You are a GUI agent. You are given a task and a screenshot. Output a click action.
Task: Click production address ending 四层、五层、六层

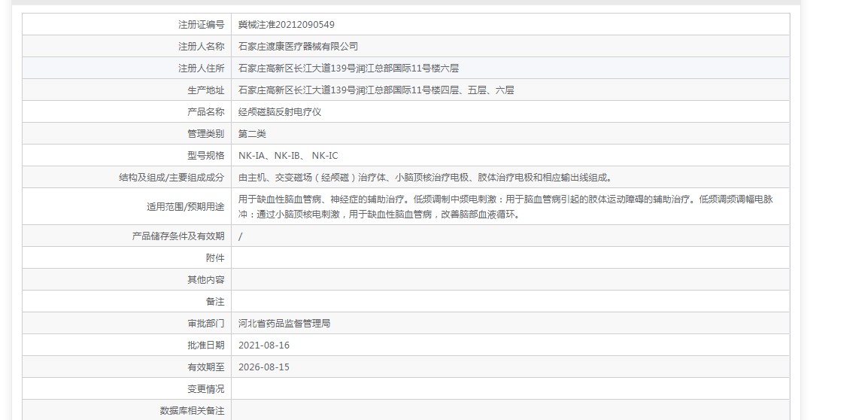[376, 90]
